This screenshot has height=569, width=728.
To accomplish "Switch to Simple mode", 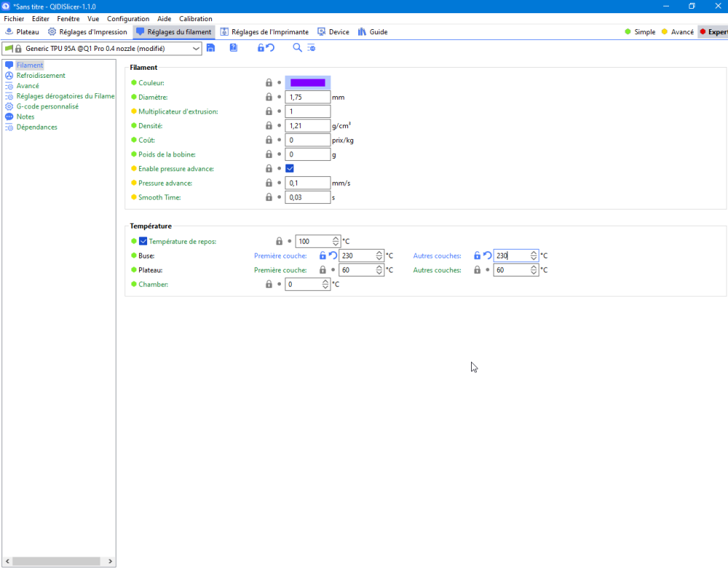I will tap(640, 31).
